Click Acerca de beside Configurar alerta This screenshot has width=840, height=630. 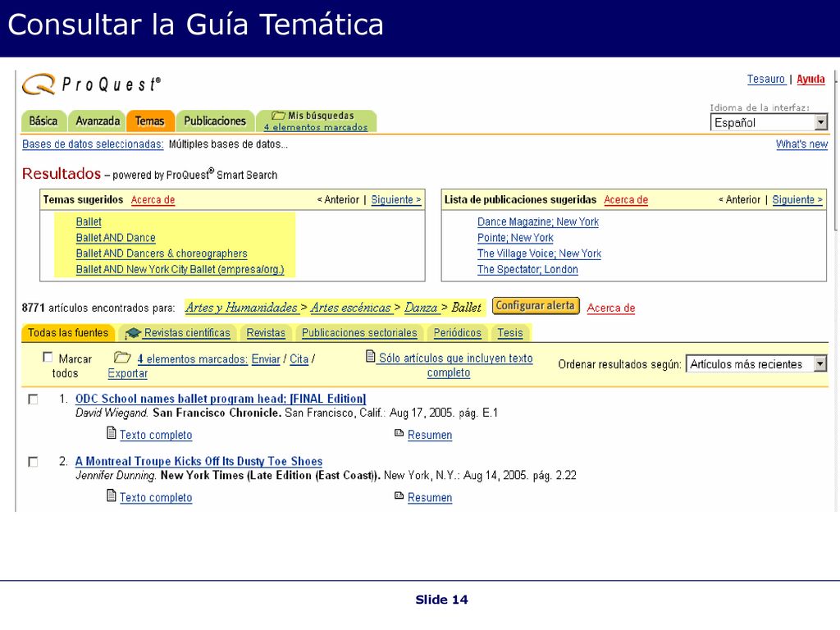point(611,308)
